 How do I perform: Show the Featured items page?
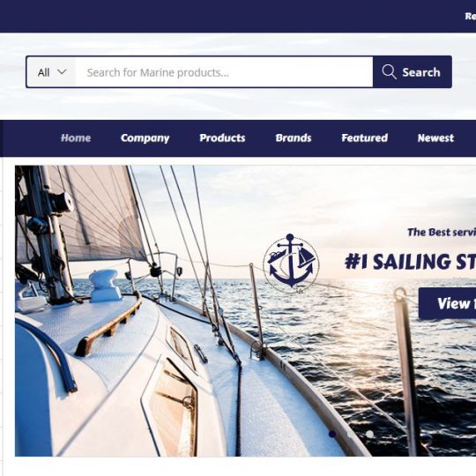point(364,138)
